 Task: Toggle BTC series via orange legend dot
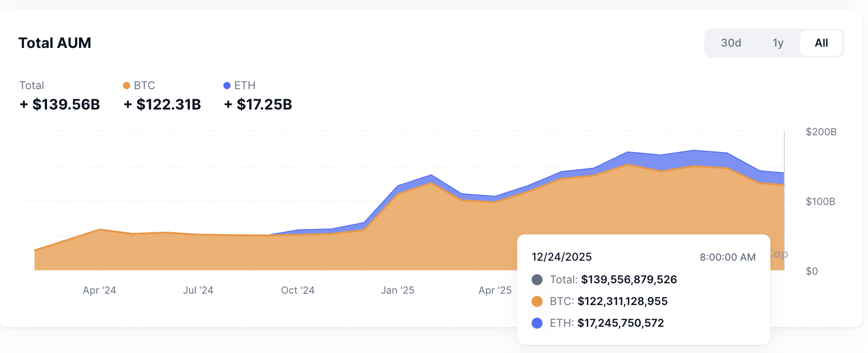point(127,86)
